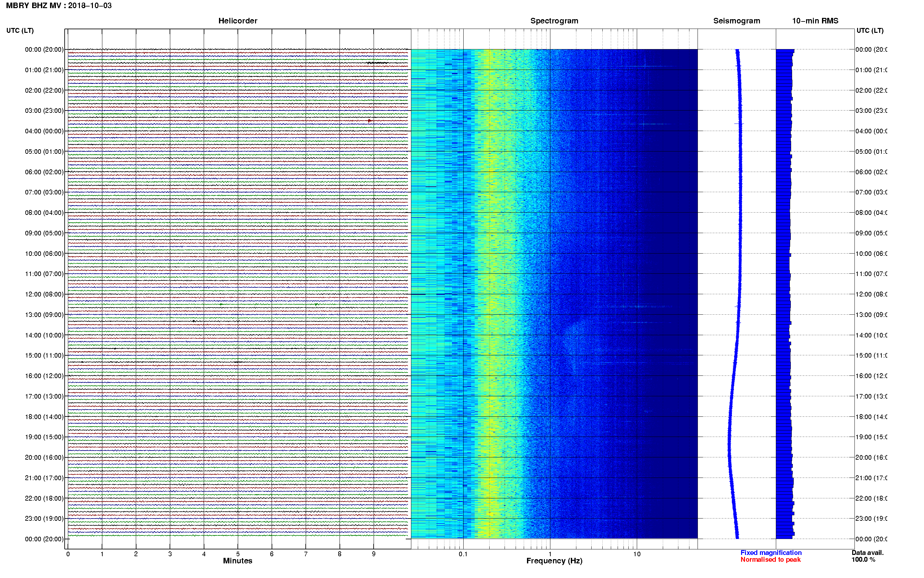The width and height of the screenshot is (924, 578).
Task: Select the "0.1" frequency tick label
Action: [463, 554]
